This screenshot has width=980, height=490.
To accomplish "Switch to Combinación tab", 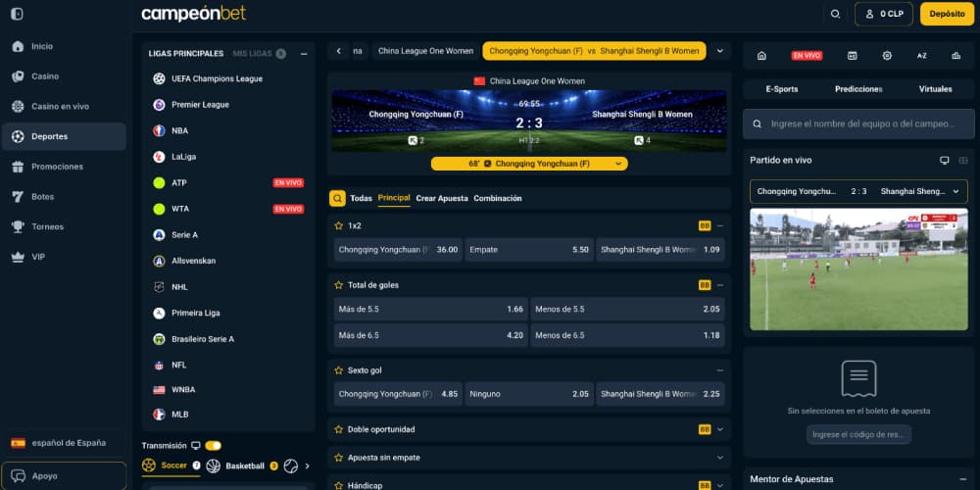I will (x=498, y=198).
